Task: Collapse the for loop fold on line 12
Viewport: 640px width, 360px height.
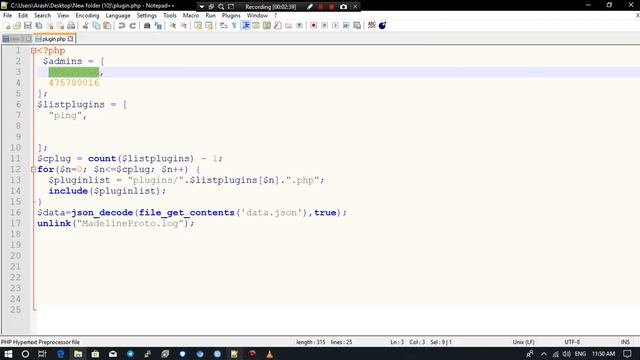Action: tap(33, 169)
